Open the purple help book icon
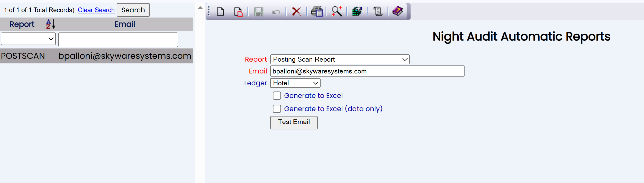Screen dimensions: 644x183 click(397, 11)
